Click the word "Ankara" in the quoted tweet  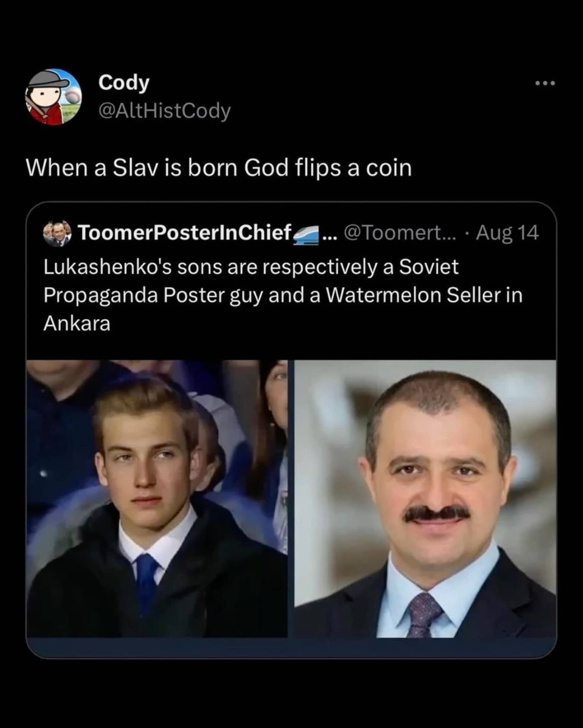coord(77,323)
